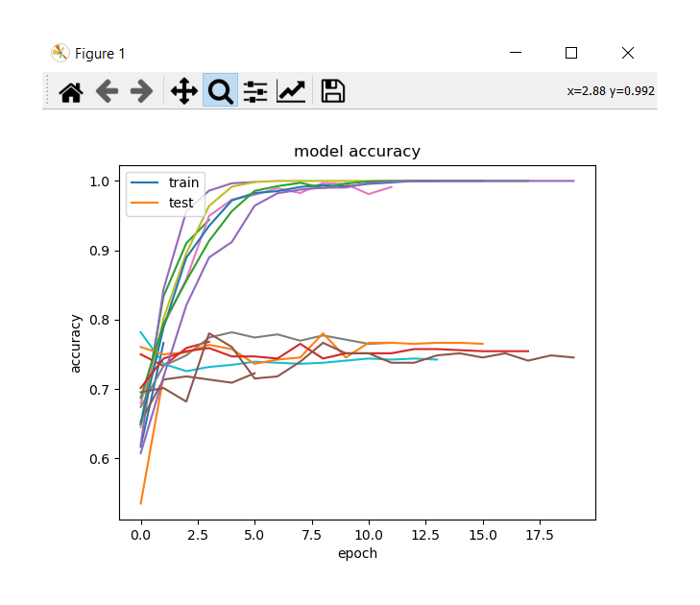Go back to previous view
This screenshot has height=605, width=700.
pos(107,91)
